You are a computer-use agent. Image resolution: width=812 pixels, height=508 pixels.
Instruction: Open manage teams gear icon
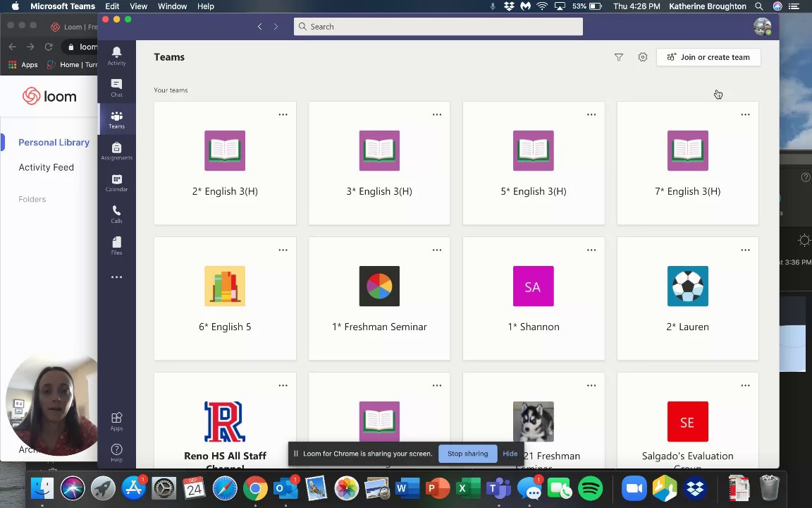[643, 57]
